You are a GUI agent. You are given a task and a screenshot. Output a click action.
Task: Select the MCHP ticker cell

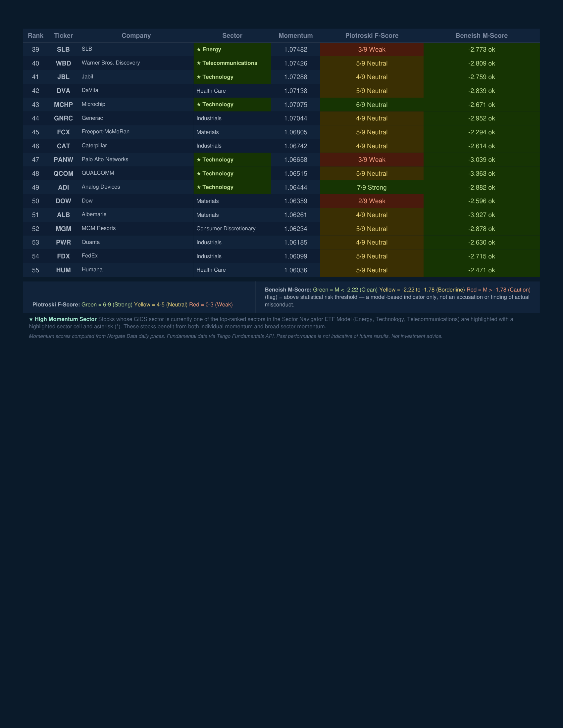tap(63, 105)
